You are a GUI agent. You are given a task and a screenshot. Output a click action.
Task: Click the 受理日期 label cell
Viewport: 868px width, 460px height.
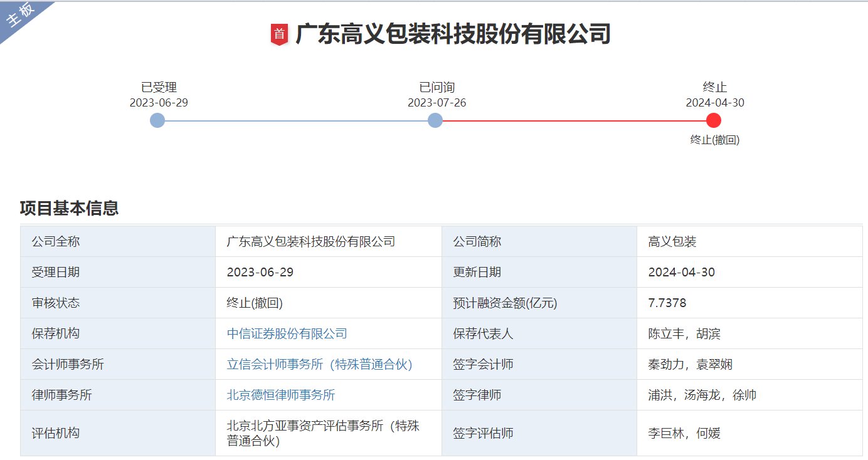click(x=118, y=273)
